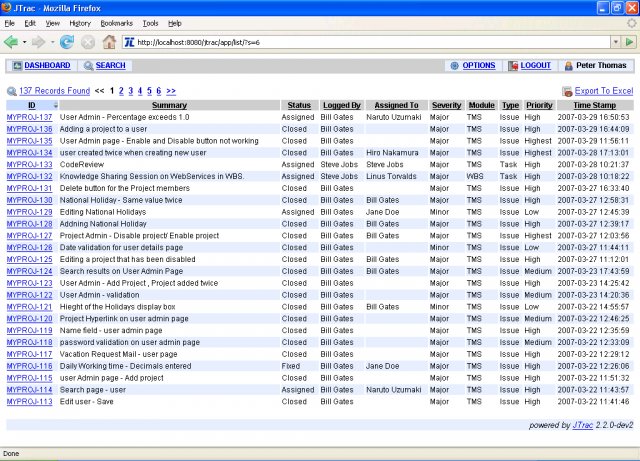Open the MYPROJ-137 issue link
640x461 pixels.
[29, 117]
